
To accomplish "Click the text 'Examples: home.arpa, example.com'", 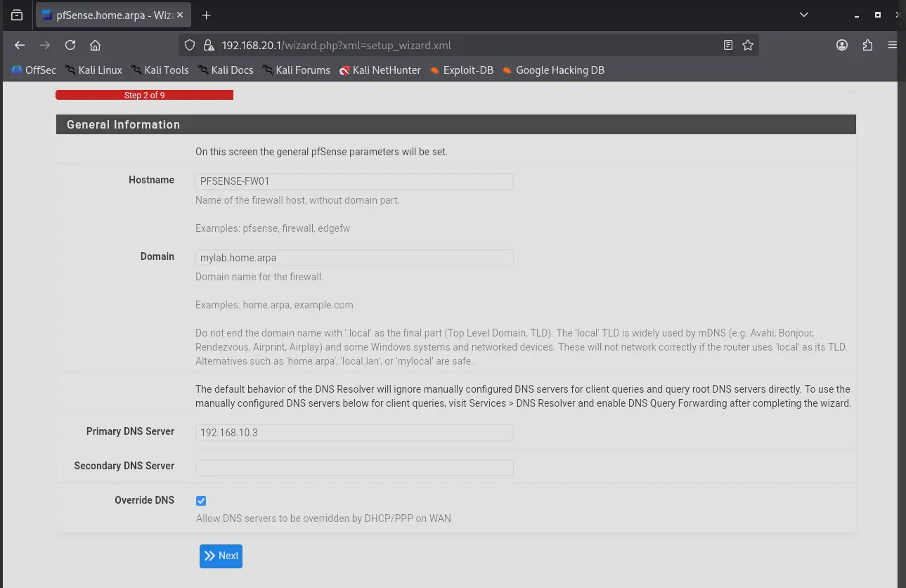I will click(x=274, y=305).
